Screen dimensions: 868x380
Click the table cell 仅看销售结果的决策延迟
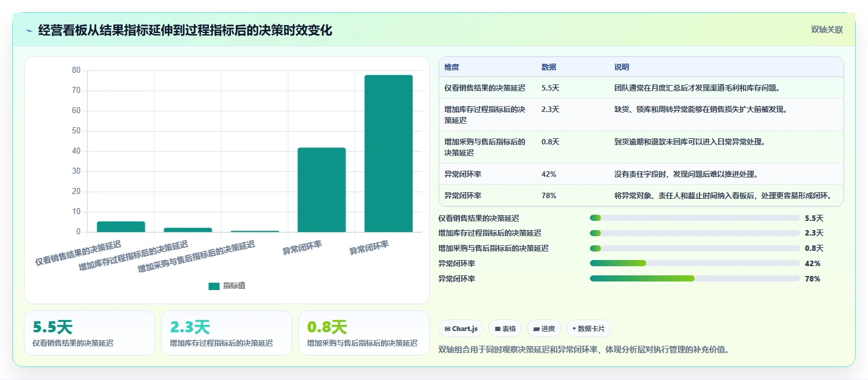point(485,88)
